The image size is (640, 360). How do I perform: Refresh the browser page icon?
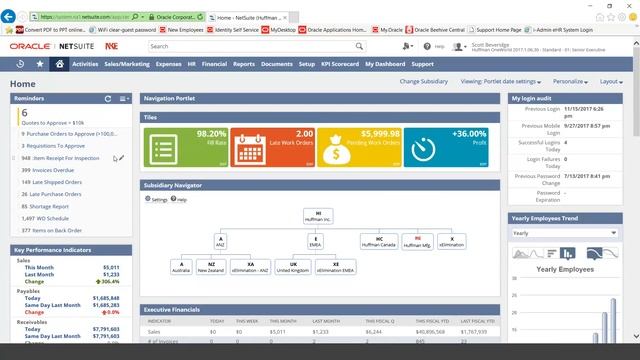coord(200,17)
